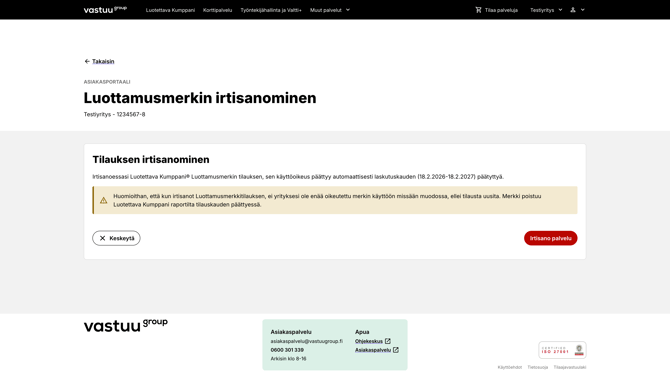The width and height of the screenshot is (670, 376).
Task: Open the user profile icon menu
Action: click(x=573, y=10)
